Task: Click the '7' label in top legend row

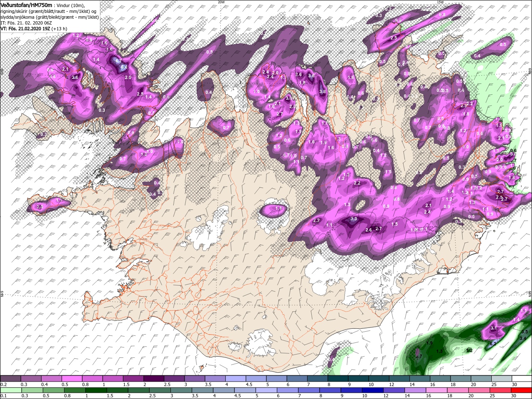Action: pos(309,384)
